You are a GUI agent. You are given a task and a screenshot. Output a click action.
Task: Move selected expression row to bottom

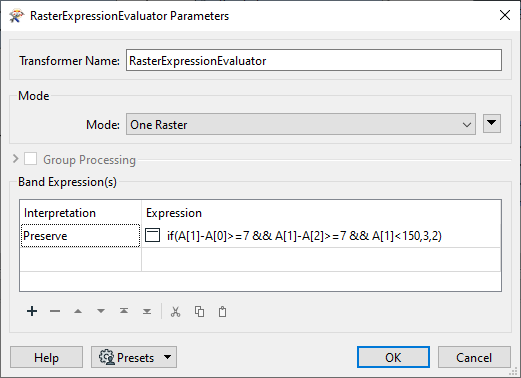coord(147,311)
